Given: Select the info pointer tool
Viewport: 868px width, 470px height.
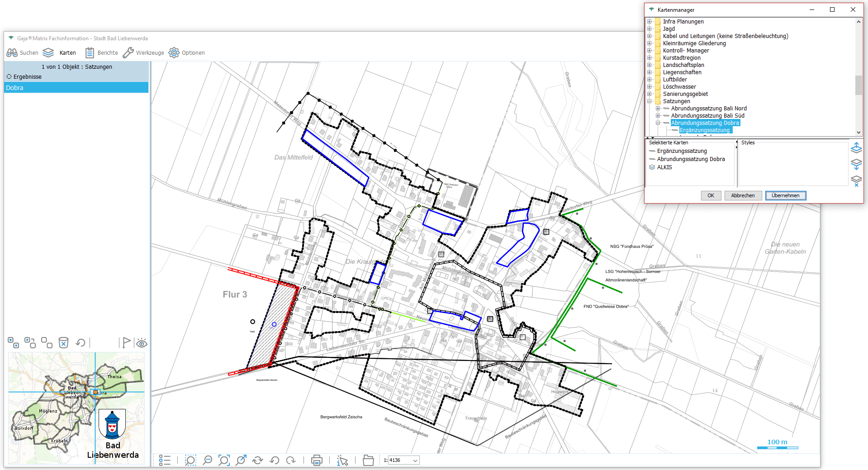Looking at the screenshot, I should coord(342,461).
